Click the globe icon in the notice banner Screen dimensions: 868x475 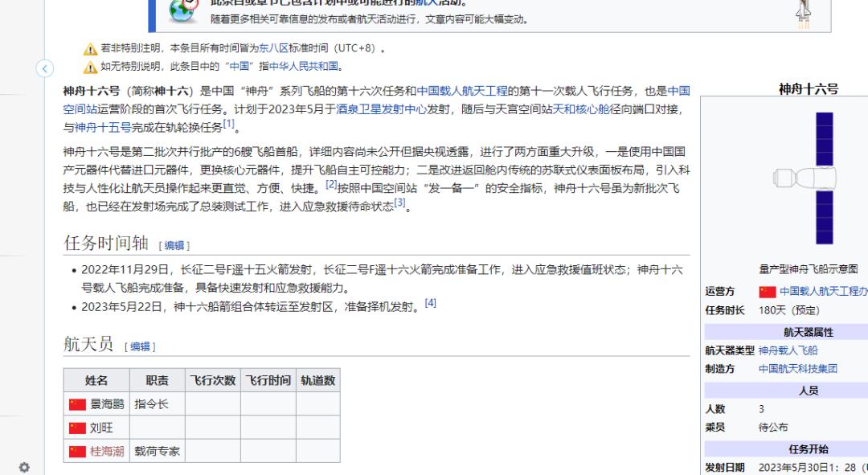[178, 11]
